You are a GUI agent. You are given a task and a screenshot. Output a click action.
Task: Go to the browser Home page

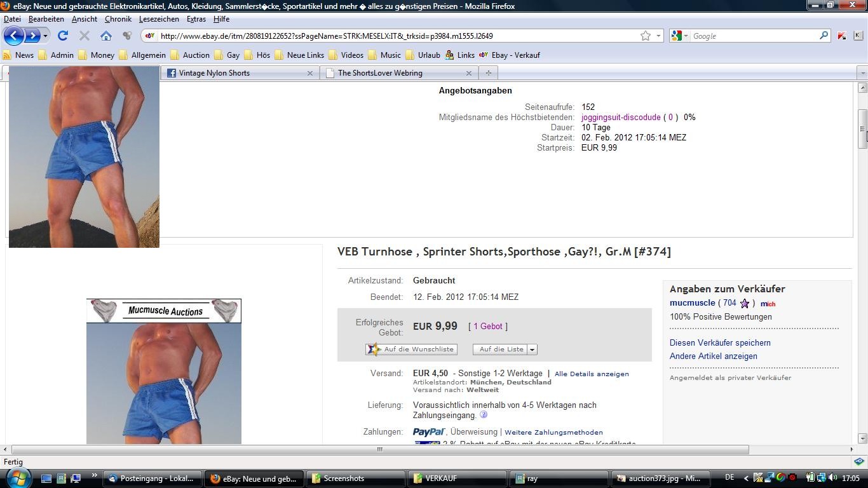point(106,36)
